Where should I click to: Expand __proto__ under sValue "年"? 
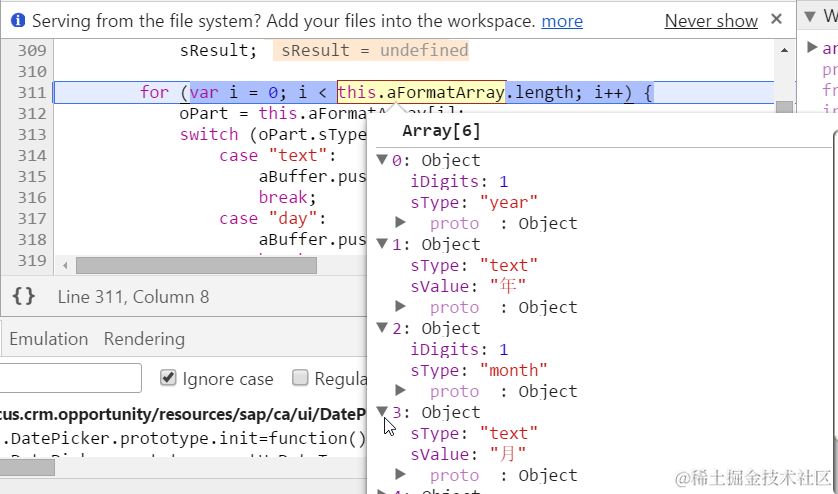[x=400, y=306]
